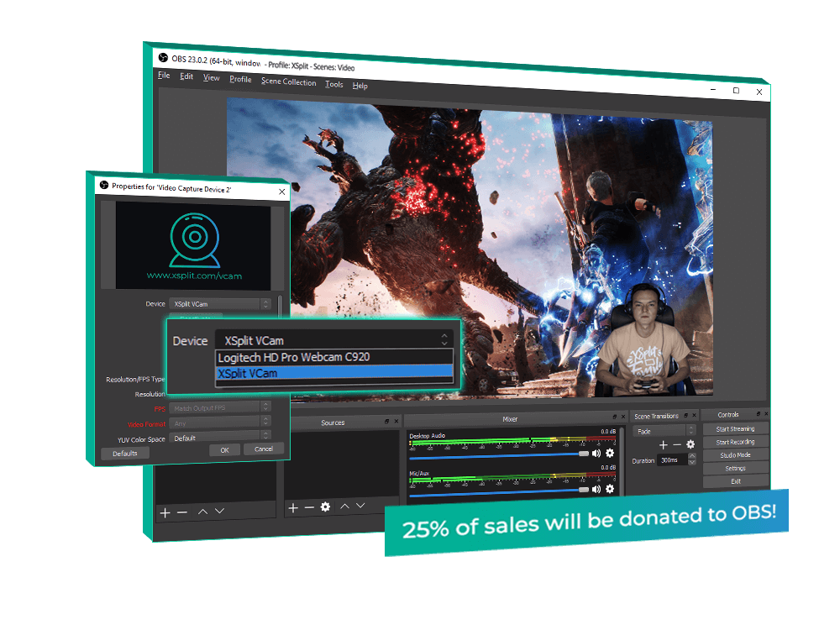Close the Scene Transitions dock
This screenshot has width=840, height=630.
point(695,415)
